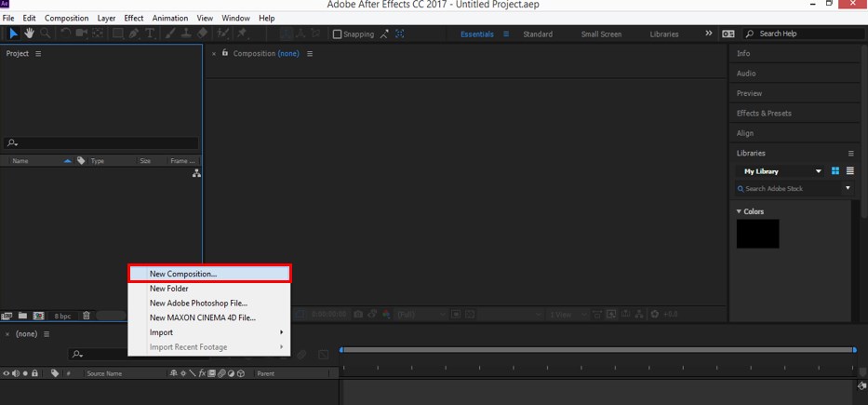The width and height of the screenshot is (868, 405).
Task: Toggle the composition viewer lock icon
Action: tap(225, 53)
